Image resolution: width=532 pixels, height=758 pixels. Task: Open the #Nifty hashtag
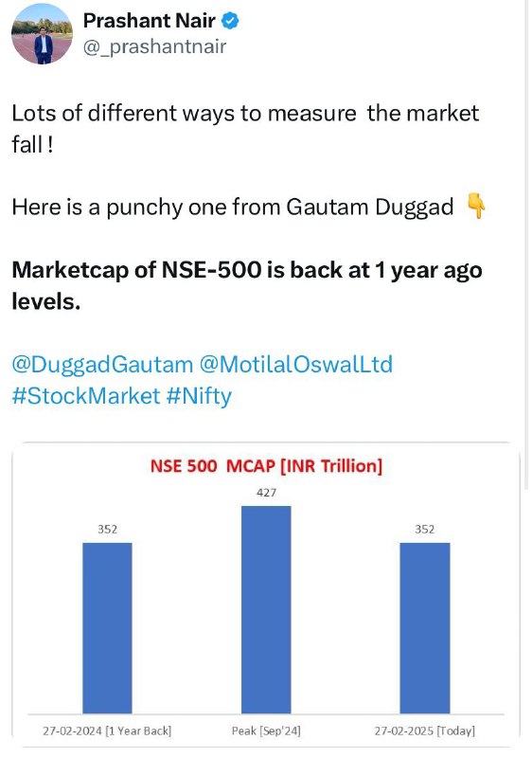199,395
